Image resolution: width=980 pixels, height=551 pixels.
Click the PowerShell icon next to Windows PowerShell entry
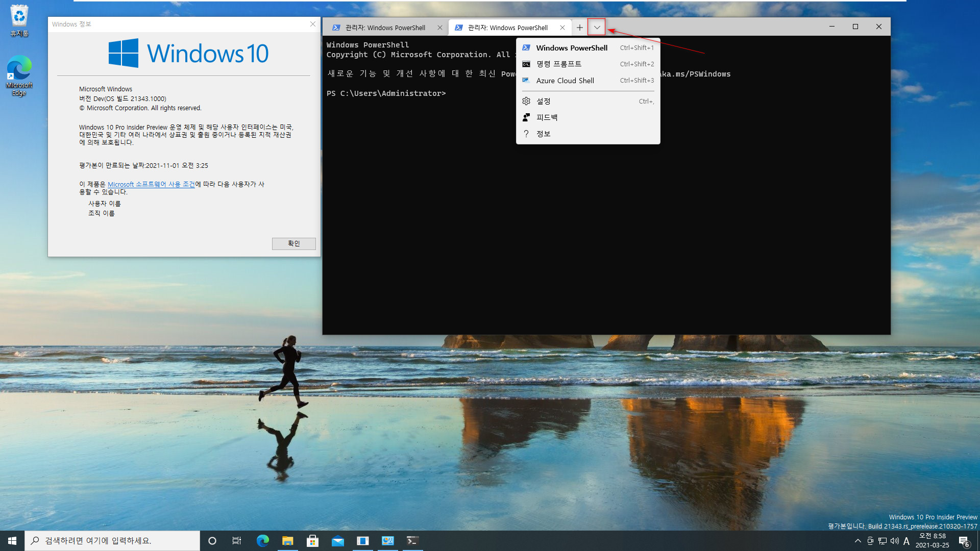click(526, 48)
